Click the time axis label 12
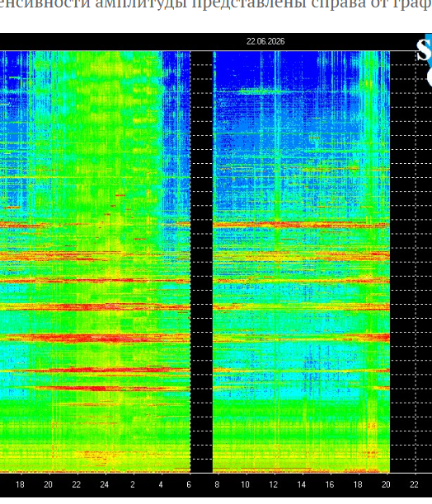Viewport: 432px width, 504px height. click(x=274, y=484)
